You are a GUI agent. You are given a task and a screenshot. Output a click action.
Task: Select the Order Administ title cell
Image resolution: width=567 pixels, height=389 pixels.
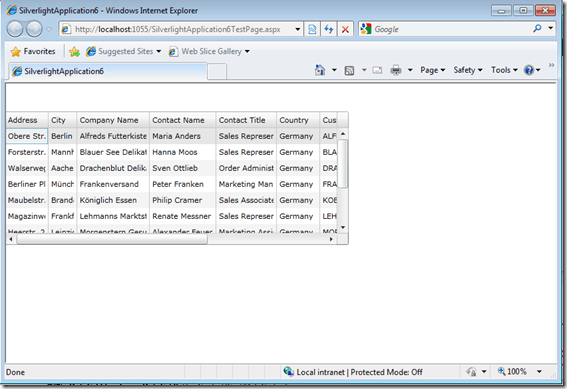[246, 168]
